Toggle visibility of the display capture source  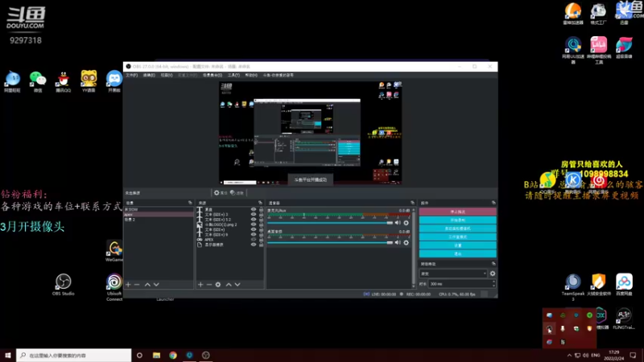(x=254, y=245)
